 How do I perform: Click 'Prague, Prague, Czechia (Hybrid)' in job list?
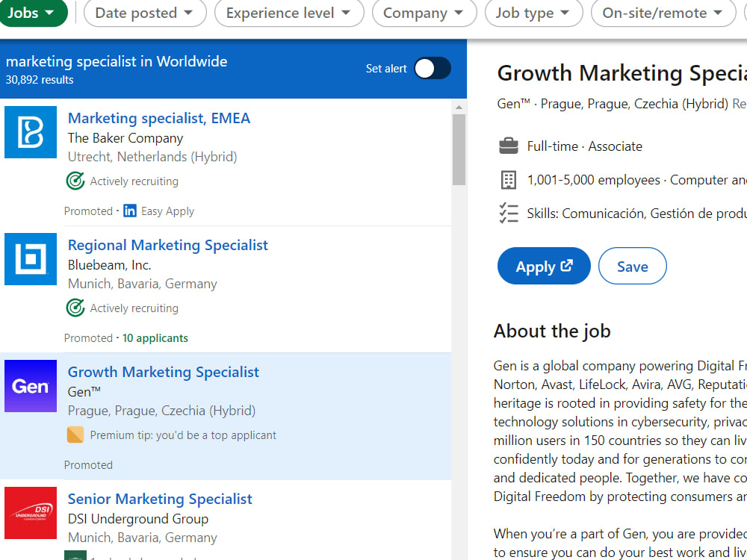coord(161,411)
